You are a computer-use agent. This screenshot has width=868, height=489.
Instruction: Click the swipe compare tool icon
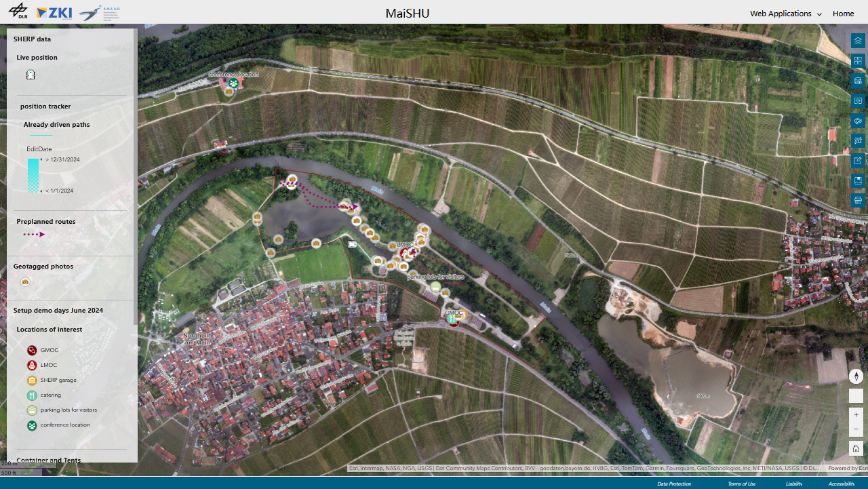[x=858, y=100]
